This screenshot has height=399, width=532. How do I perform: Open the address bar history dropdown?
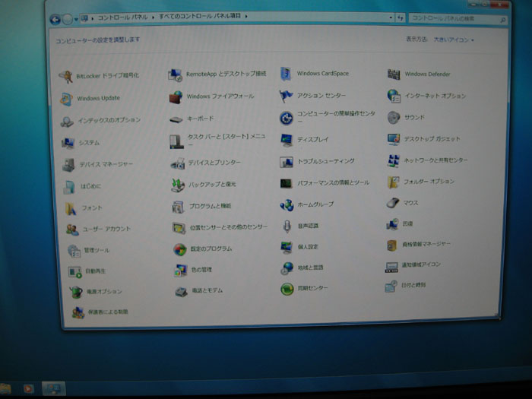[x=391, y=17]
